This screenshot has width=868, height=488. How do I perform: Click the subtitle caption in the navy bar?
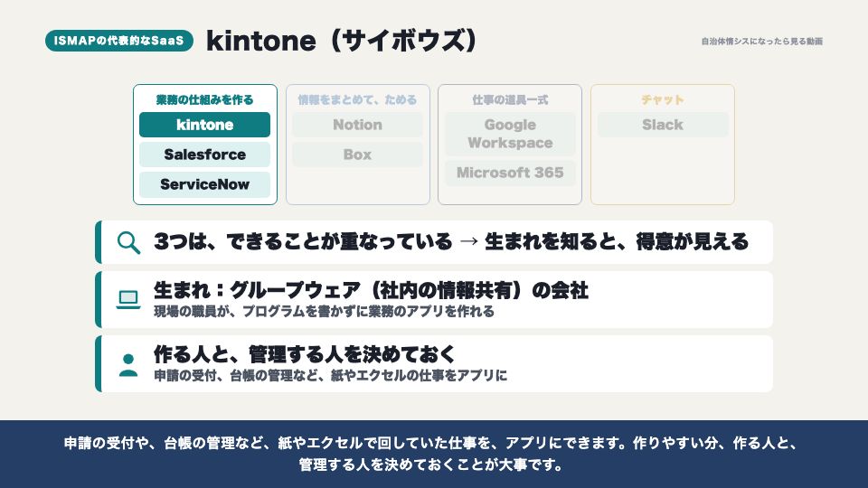pyautogui.click(x=430, y=454)
